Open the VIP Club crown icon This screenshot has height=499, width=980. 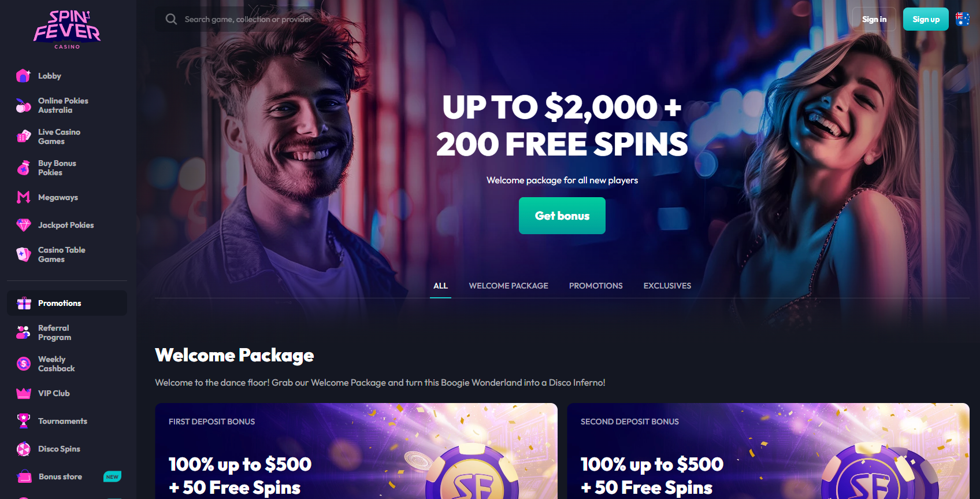[23, 393]
